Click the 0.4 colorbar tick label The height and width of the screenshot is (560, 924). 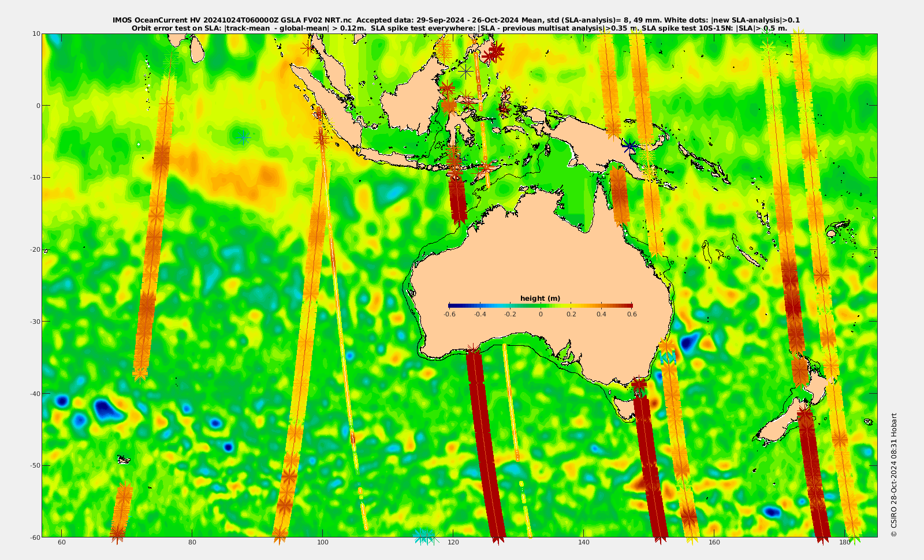coord(601,315)
